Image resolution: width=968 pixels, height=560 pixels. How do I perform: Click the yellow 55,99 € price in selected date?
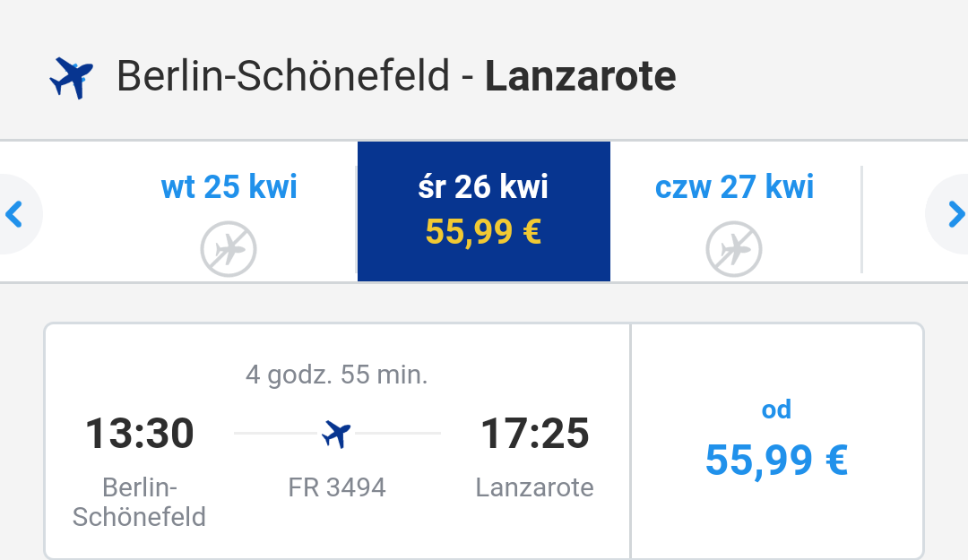(x=483, y=233)
